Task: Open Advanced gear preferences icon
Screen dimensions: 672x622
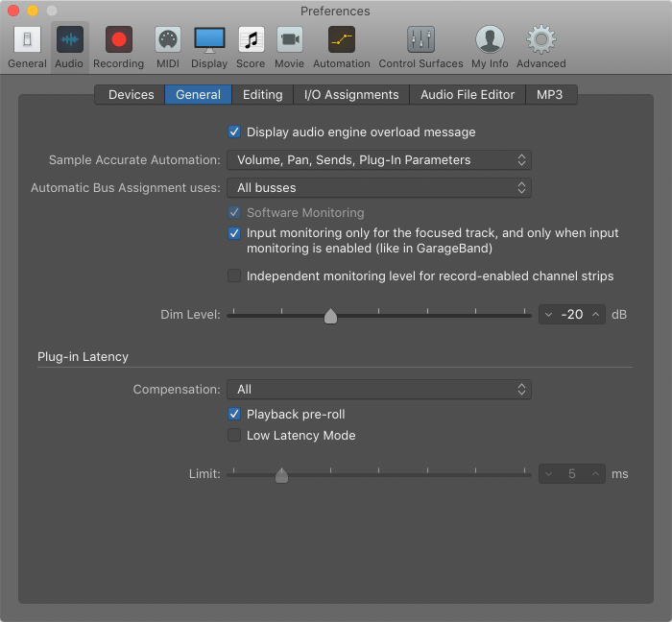Action: (541, 39)
